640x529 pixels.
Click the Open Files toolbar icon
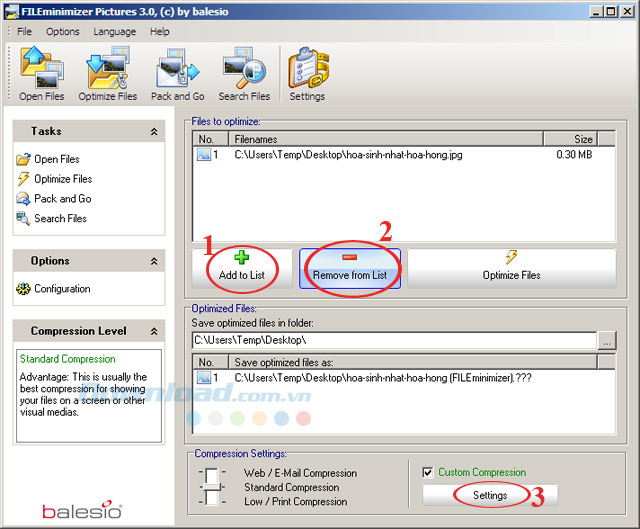(42, 68)
